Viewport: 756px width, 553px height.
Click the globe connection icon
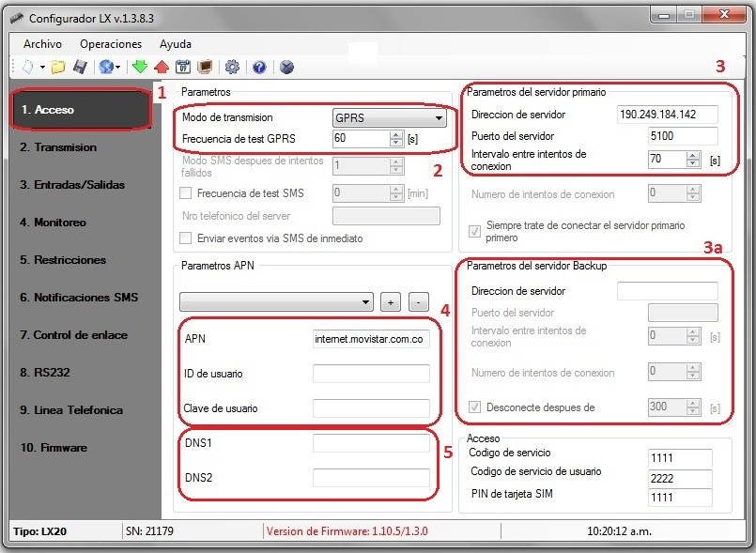point(105,67)
